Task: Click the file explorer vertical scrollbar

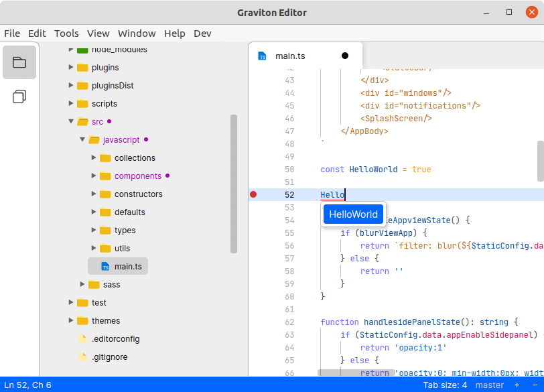Action: pyautogui.click(x=234, y=184)
